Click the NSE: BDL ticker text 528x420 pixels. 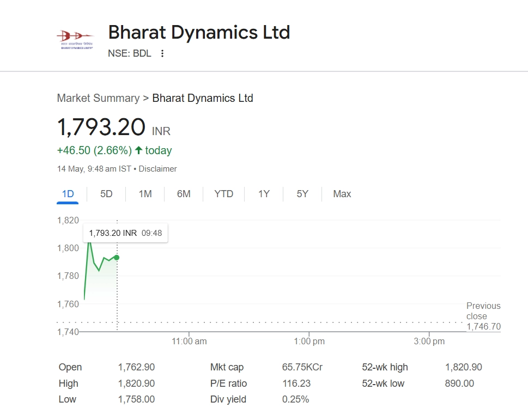click(130, 53)
